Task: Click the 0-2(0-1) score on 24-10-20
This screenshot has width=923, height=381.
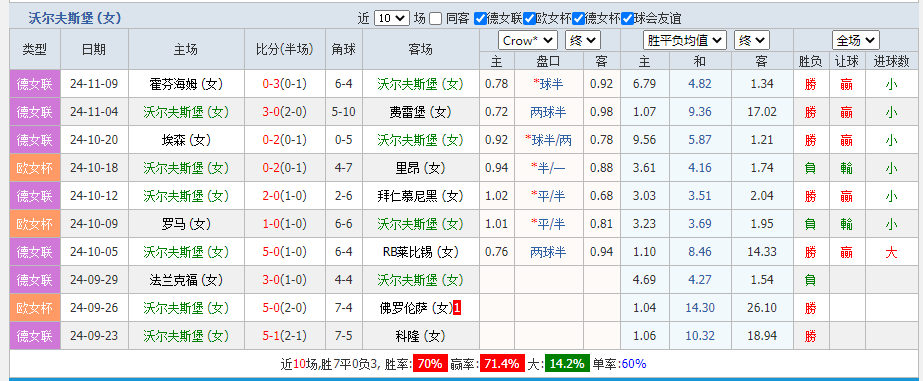Action: click(x=285, y=140)
